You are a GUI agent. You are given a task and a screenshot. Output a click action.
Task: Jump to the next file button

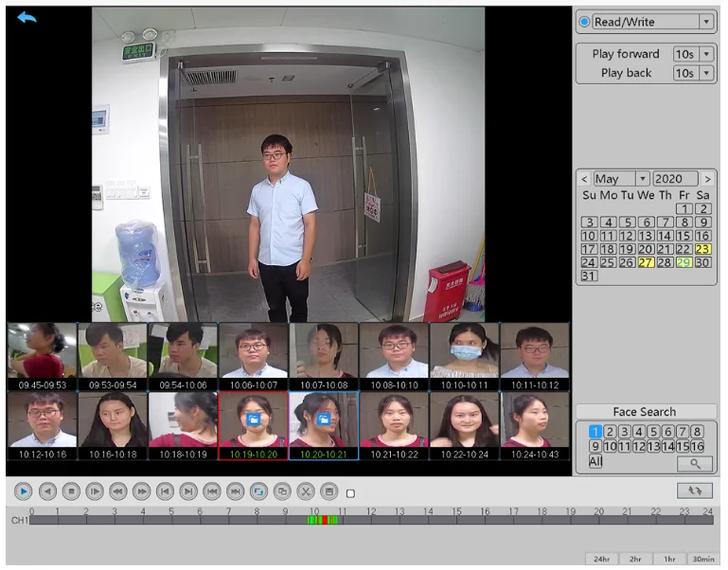coord(235,491)
